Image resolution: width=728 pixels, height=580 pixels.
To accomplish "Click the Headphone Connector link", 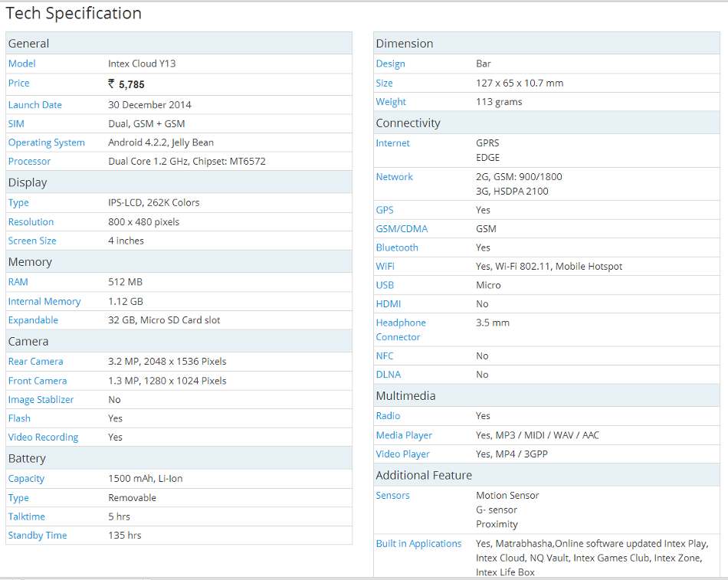I will click(x=401, y=329).
